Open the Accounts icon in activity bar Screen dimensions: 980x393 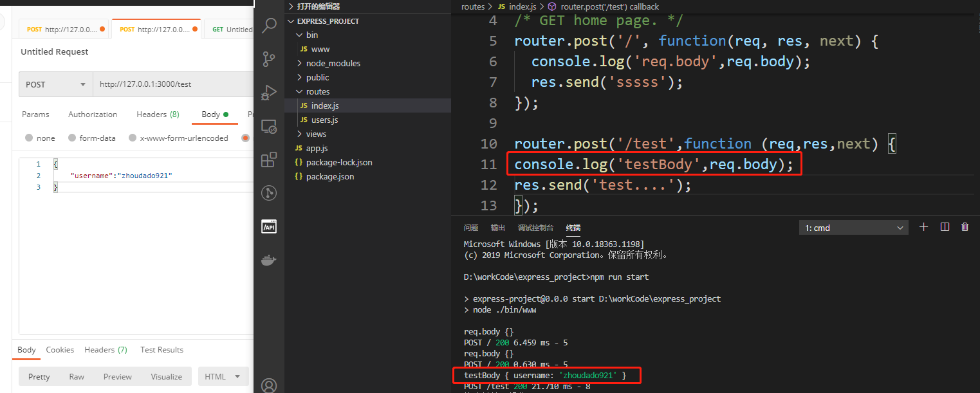coord(269,385)
